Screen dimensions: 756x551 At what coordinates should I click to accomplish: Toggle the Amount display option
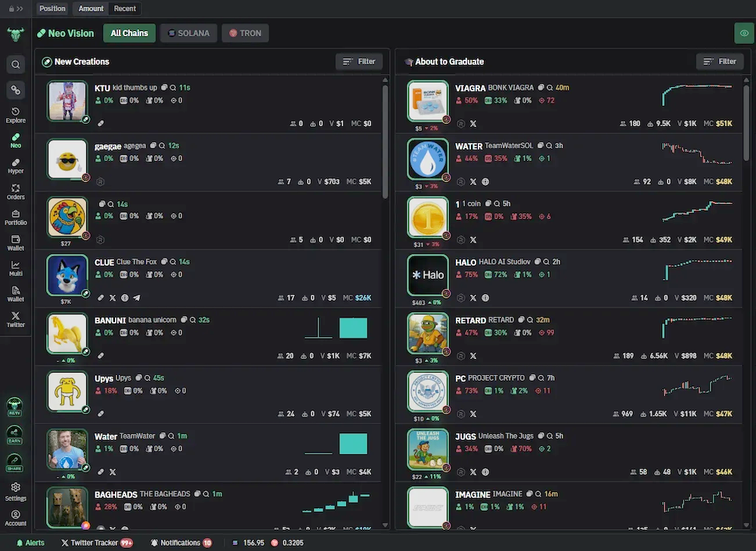pyautogui.click(x=90, y=8)
